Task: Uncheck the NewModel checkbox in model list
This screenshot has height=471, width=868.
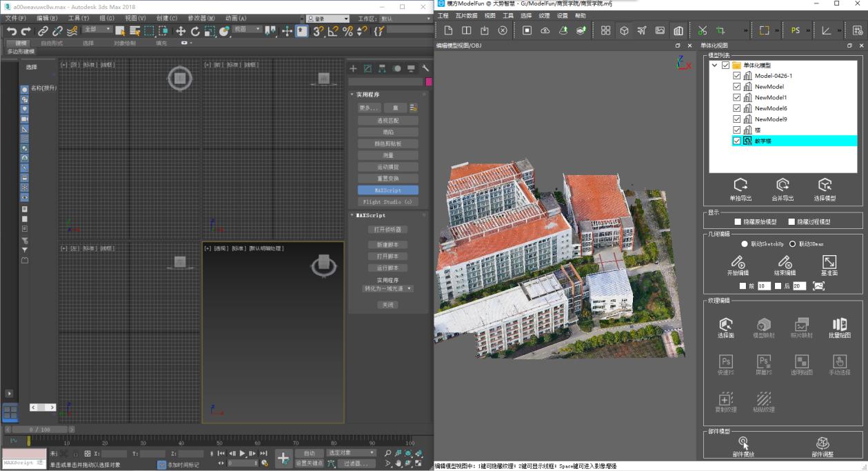Action: tap(736, 87)
